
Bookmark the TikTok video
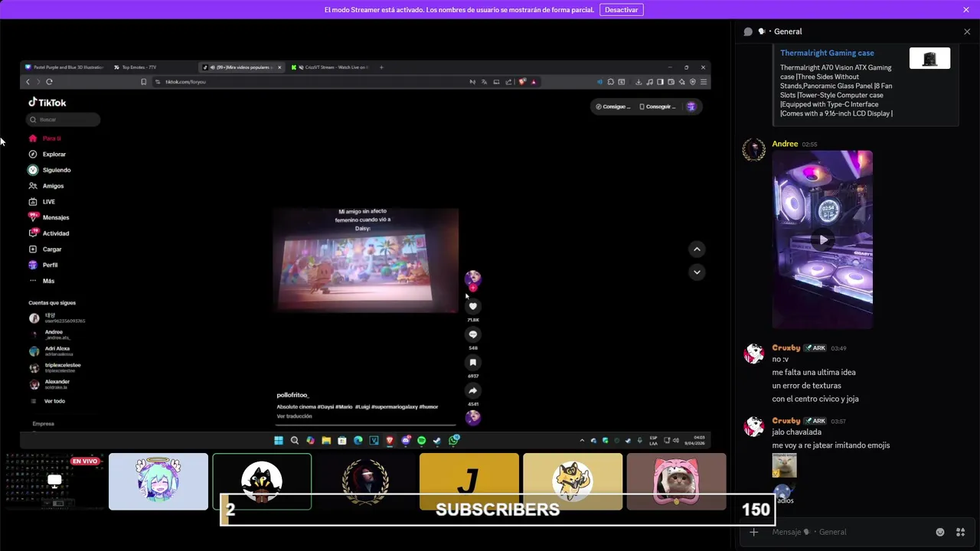tap(473, 363)
